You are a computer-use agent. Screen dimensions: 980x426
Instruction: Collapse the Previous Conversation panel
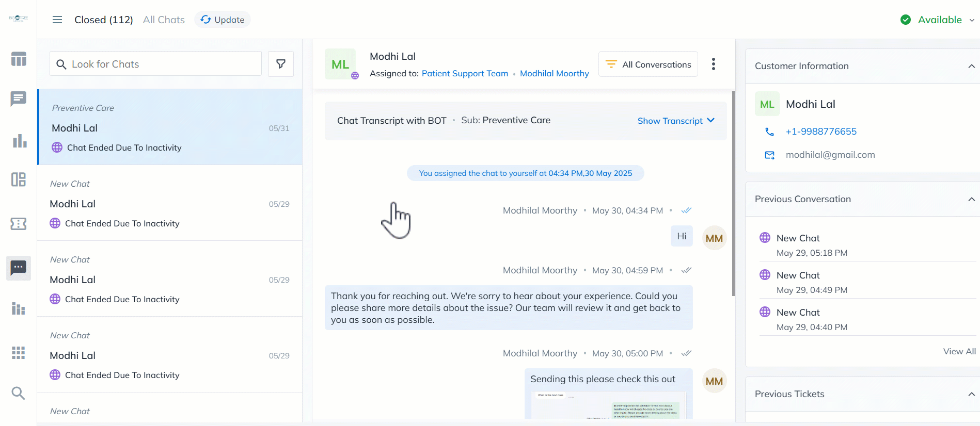tap(971, 199)
